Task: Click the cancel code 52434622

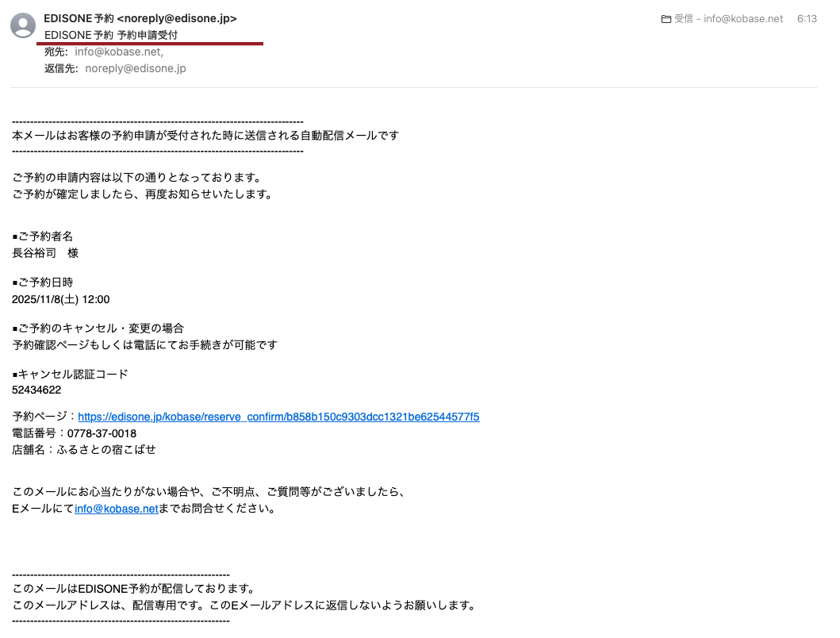Action: 36,390
